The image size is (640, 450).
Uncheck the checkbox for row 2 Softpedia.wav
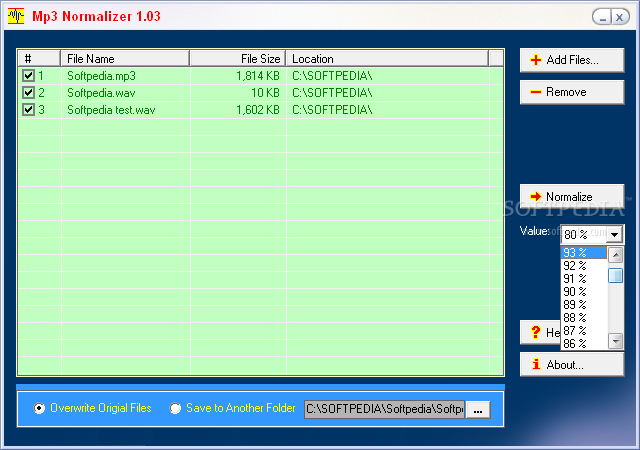click(x=28, y=93)
